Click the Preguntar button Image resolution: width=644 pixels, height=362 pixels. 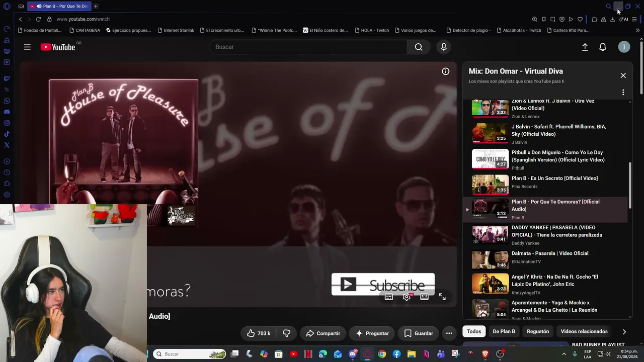(x=372, y=333)
